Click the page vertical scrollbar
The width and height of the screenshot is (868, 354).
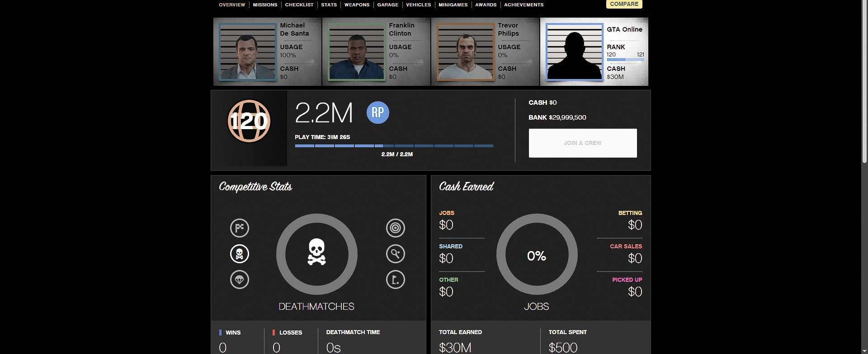(865, 81)
